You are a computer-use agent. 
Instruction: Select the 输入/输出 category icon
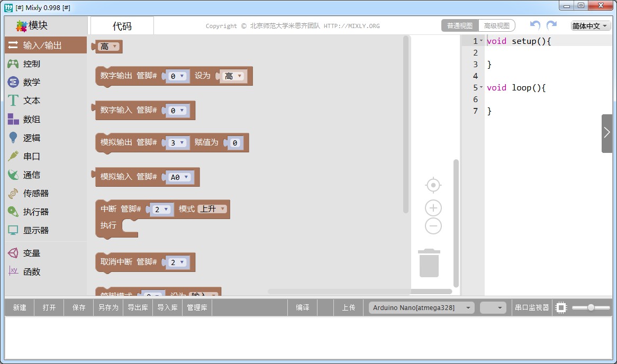(x=13, y=46)
